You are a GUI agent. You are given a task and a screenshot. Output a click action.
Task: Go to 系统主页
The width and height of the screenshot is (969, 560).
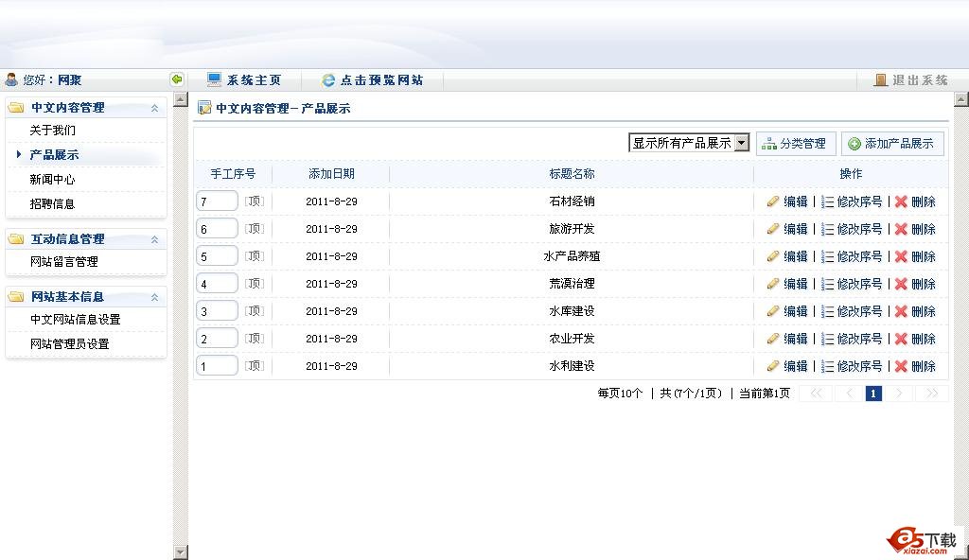tap(254, 79)
